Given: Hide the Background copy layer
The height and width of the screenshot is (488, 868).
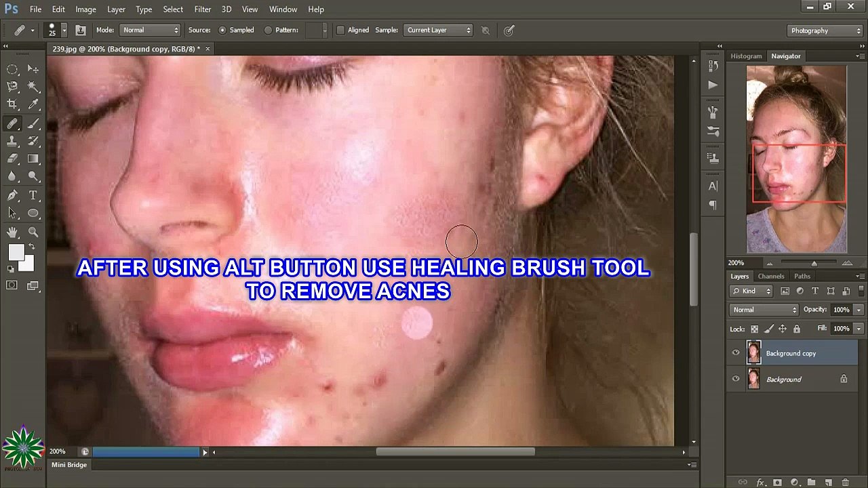Looking at the screenshot, I should click(736, 353).
